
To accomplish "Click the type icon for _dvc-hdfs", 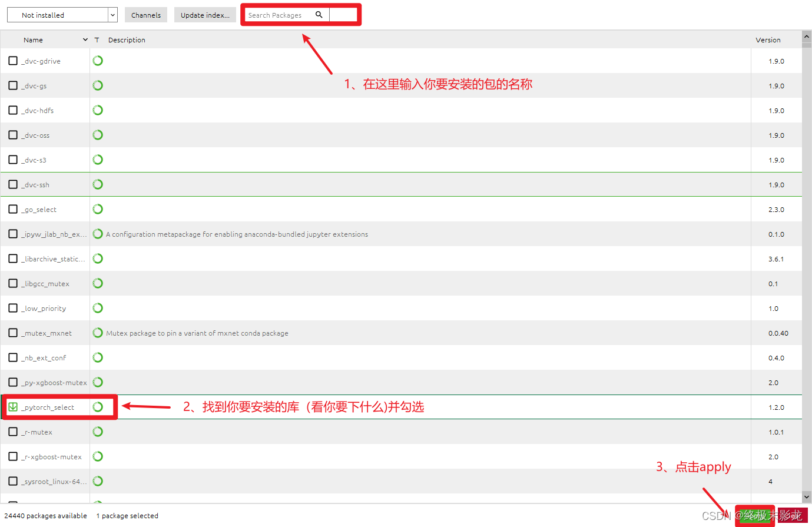I will click(98, 110).
